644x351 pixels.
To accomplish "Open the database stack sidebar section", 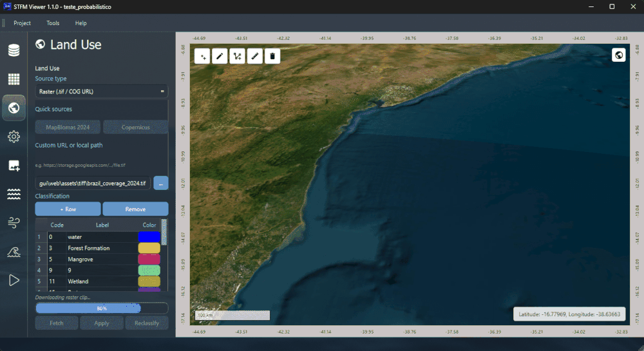I will [x=14, y=50].
